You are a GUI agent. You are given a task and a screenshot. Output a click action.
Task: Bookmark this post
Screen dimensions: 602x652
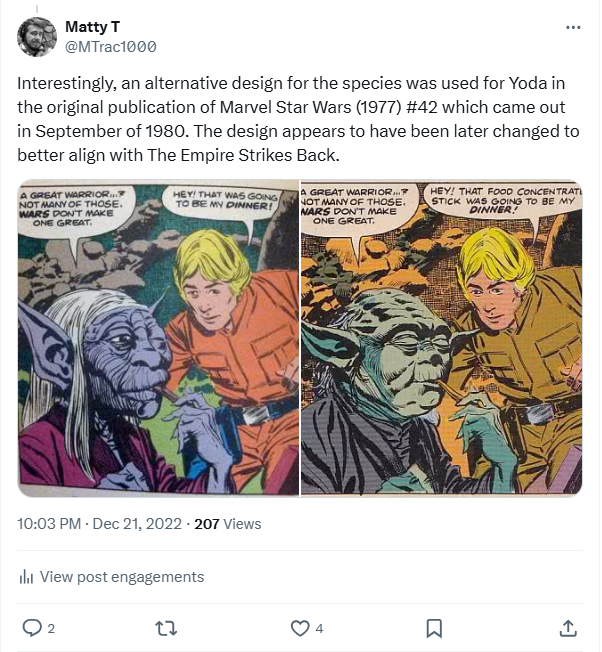click(434, 628)
